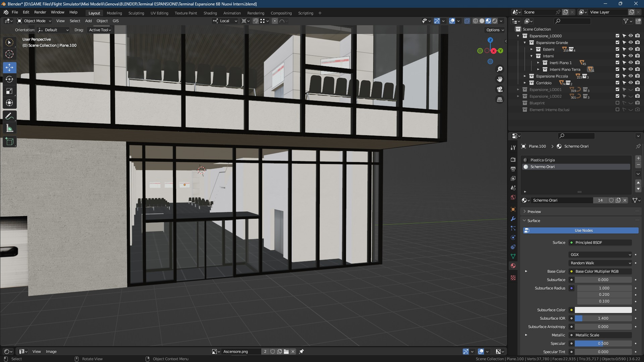Hide Esterni collection with eye icon
Image resolution: width=644 pixels, height=362 pixels.
[x=630, y=49]
